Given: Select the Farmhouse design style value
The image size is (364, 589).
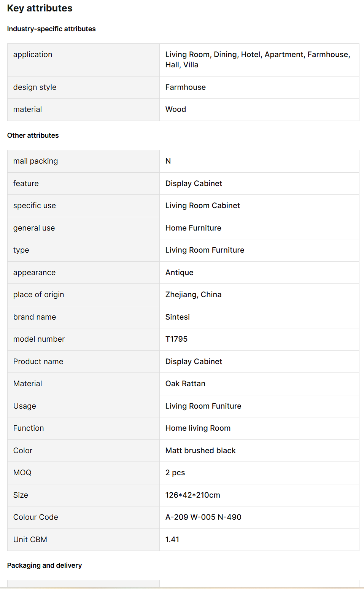Looking at the screenshot, I should tap(186, 87).
